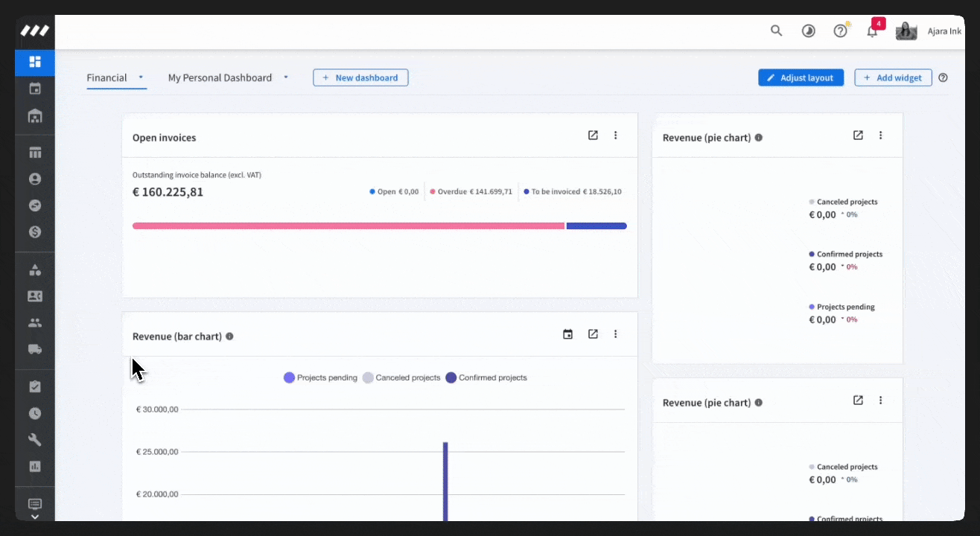
Task: Select the My Personal Dashboard tab
Action: [220, 77]
